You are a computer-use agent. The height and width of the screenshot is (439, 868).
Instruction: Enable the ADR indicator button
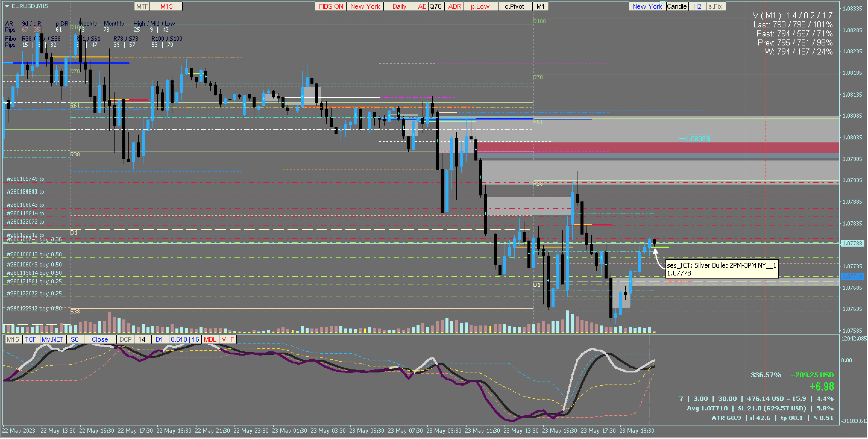tap(454, 6)
